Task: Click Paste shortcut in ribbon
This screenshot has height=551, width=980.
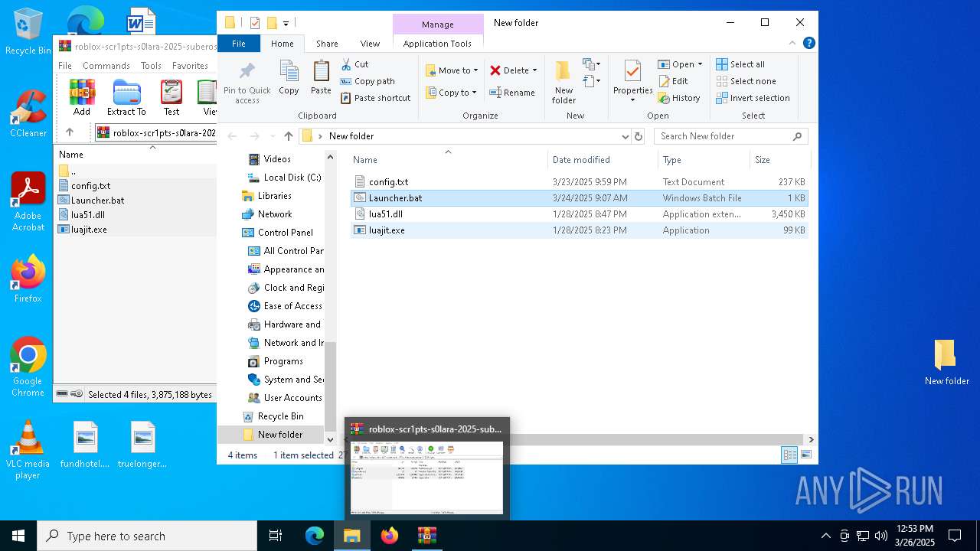Action: [375, 98]
